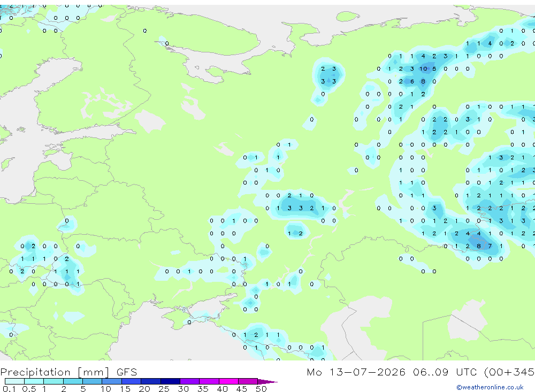Click the 40–45 mm legend color swatch
This screenshot has width=535, height=392.
tap(228, 381)
